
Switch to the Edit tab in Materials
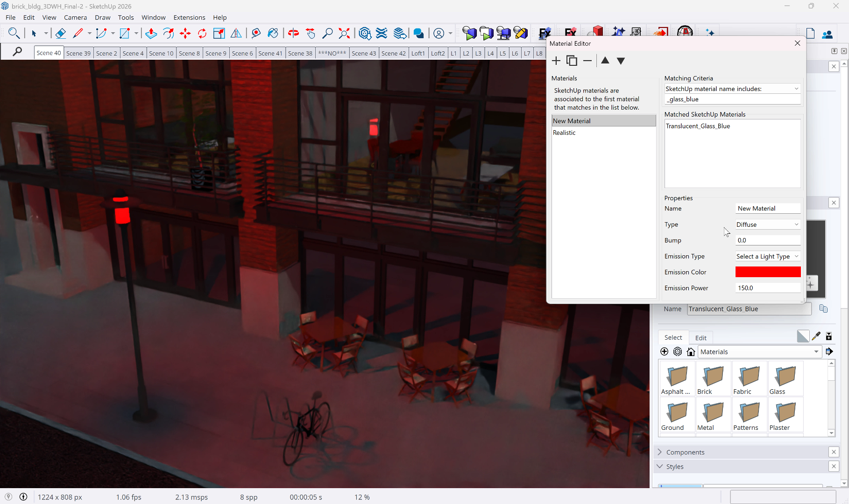click(x=700, y=338)
